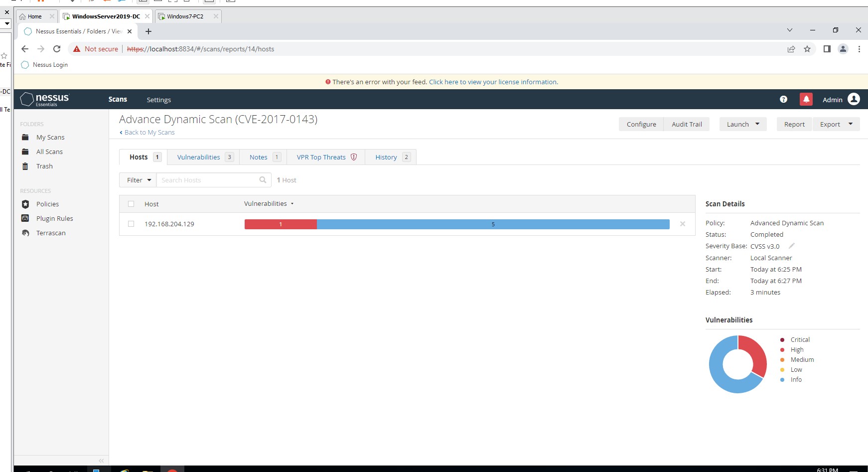Open a new browser tab

[x=148, y=31]
